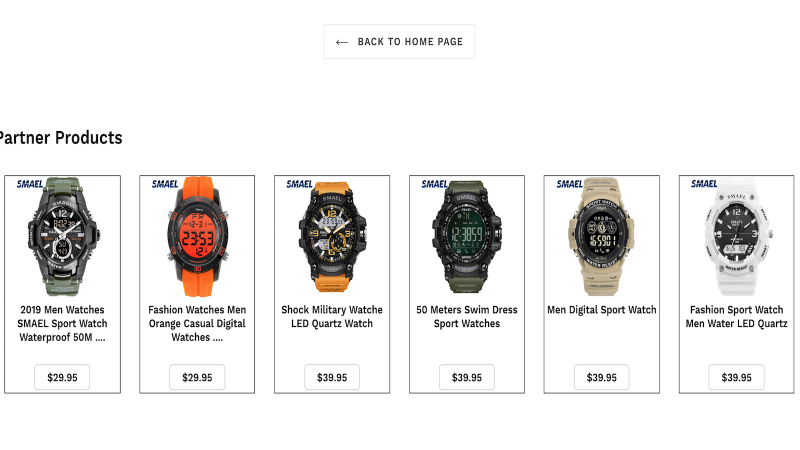Viewport: 800px width, 450px height.
Task: Open the beige Men Digital Sport watch image
Action: pyautogui.click(x=602, y=237)
